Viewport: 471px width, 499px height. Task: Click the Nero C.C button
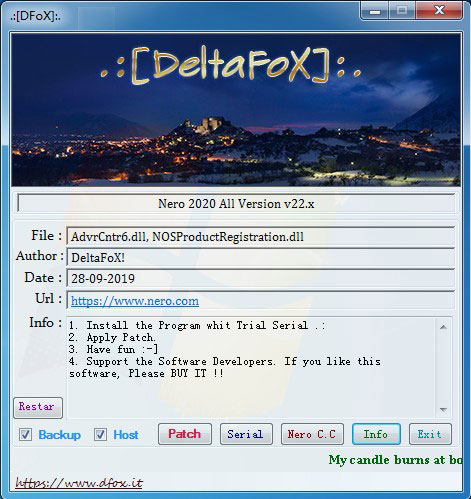point(312,434)
